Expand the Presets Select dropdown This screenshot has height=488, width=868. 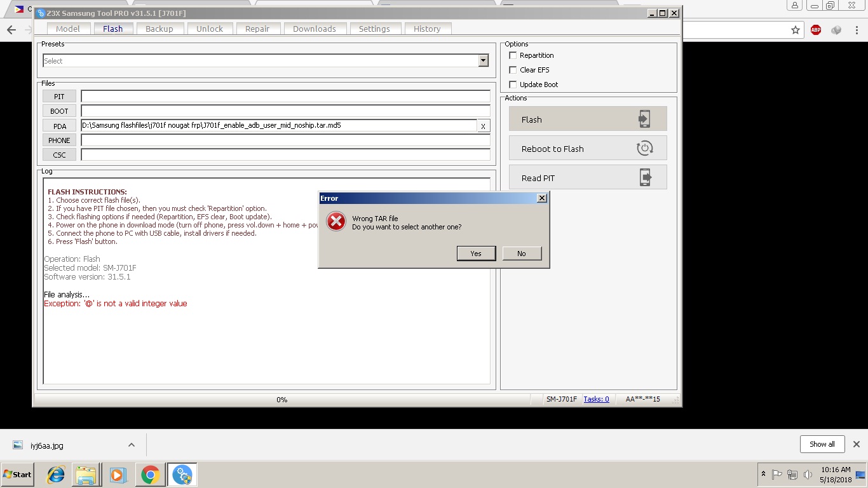click(483, 61)
